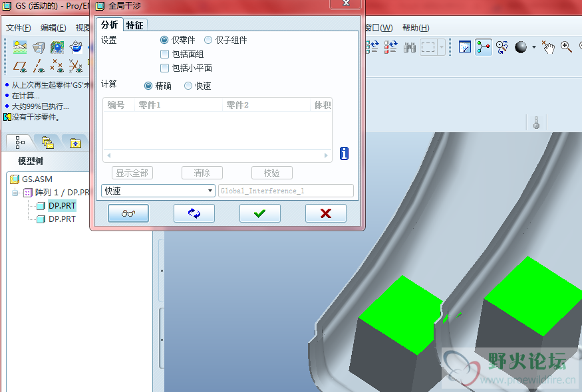Image resolution: width=582 pixels, height=392 pixels.
Task: Click the regenerate model icon
Action: coord(372,47)
